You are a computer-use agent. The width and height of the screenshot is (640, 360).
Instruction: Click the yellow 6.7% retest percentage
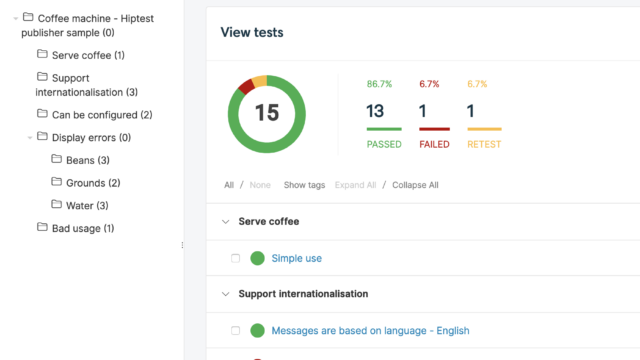click(477, 84)
